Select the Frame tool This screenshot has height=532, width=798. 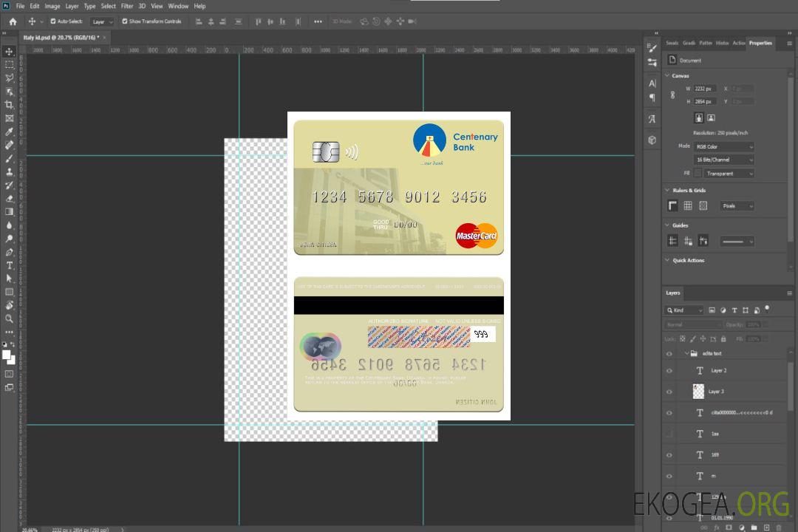[9, 118]
